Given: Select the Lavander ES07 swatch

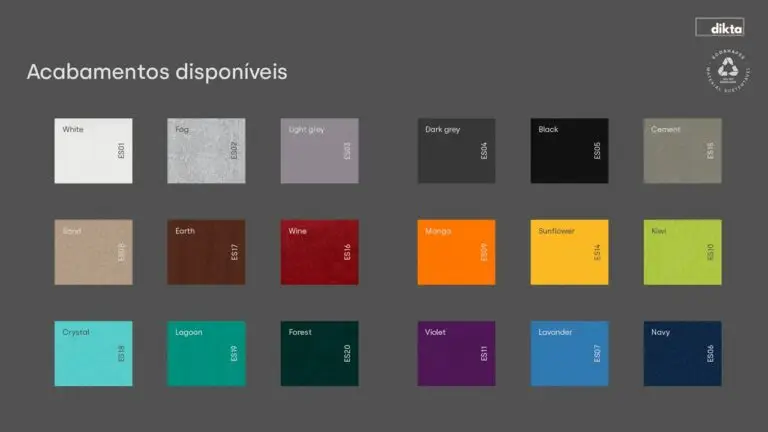Looking at the screenshot, I should tap(569, 354).
